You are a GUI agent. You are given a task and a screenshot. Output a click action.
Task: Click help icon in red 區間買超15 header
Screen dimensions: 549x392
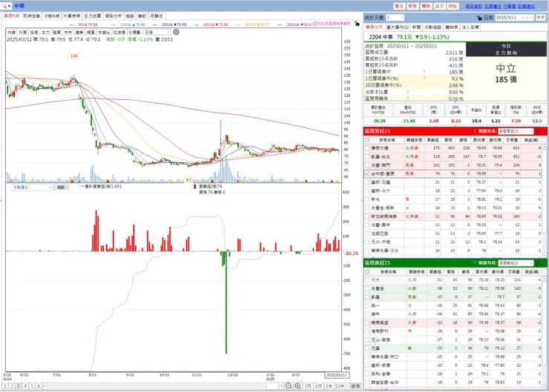pyautogui.click(x=475, y=131)
